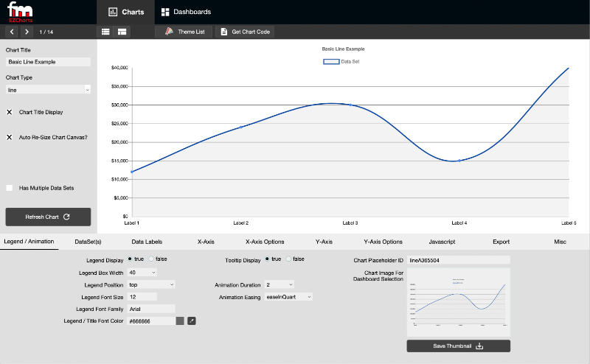Switch to the Data Labels tab
Viewport: 590px width, 364px height.
[147, 242]
